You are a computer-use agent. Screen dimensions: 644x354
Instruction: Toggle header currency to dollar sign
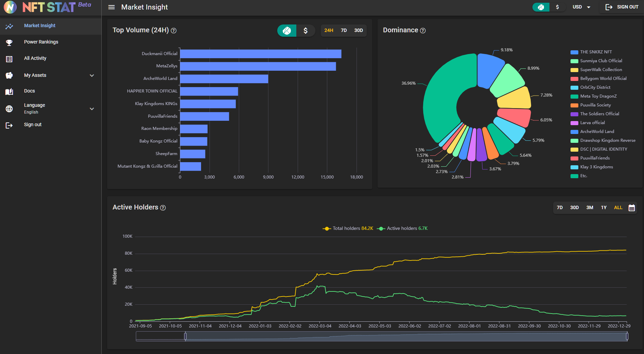[557, 7]
